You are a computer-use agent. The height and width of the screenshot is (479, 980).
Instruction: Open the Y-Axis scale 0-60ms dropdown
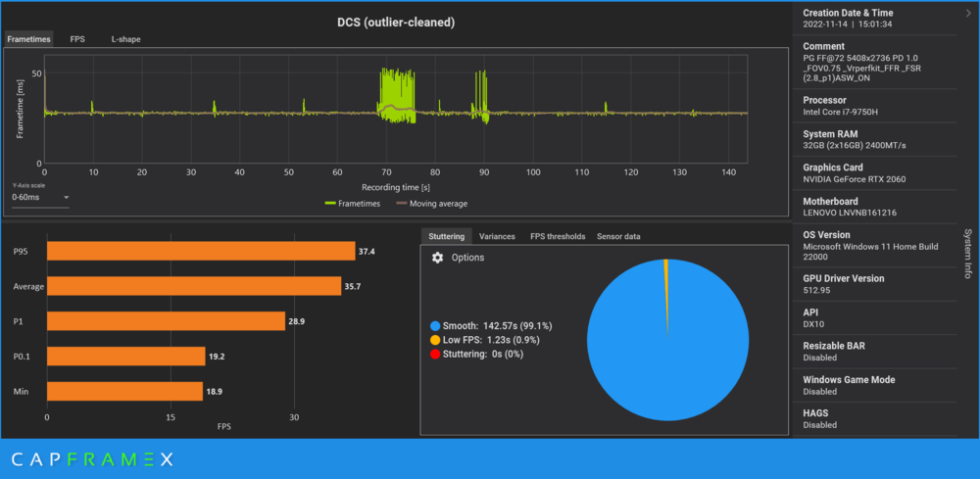[x=40, y=197]
